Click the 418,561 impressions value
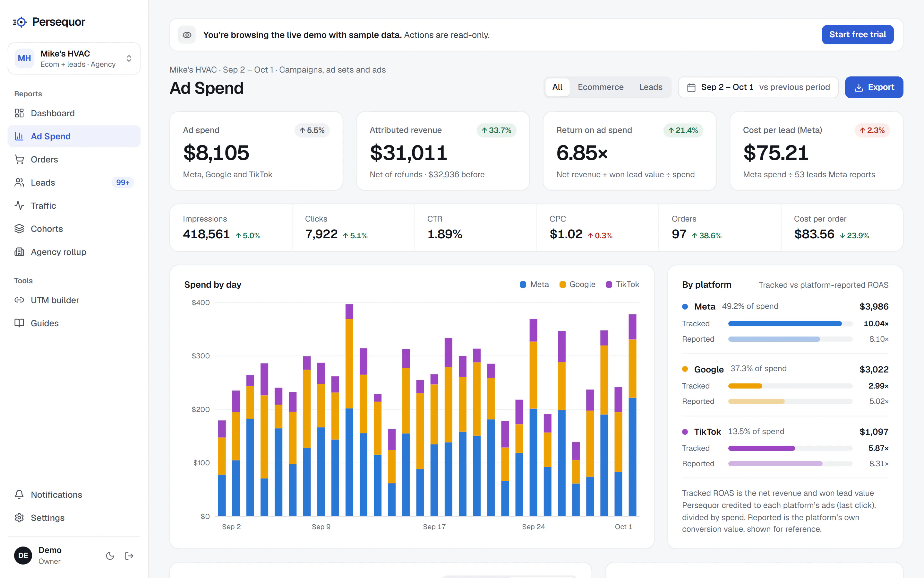 [206, 234]
